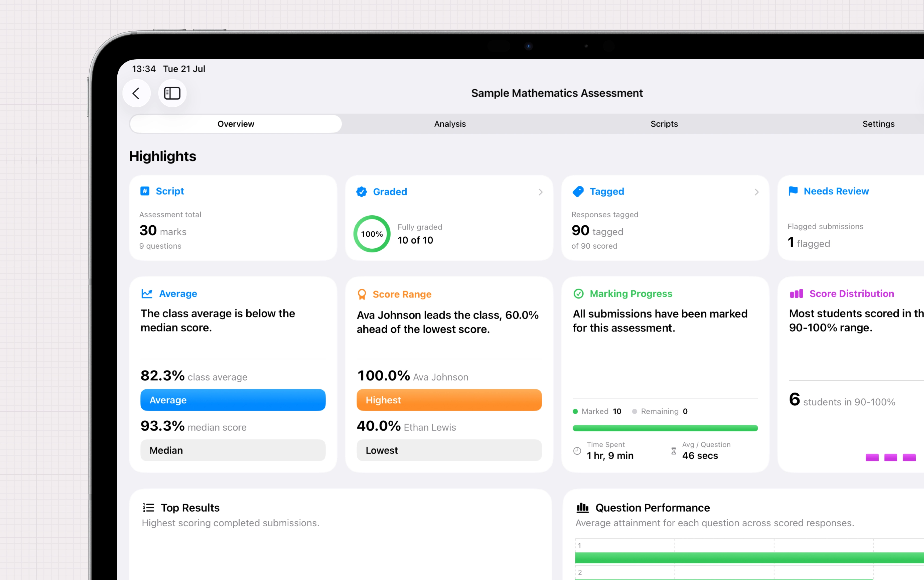Viewport: 924px width, 580px height.
Task: Click the gray Median bar
Action: point(233,450)
